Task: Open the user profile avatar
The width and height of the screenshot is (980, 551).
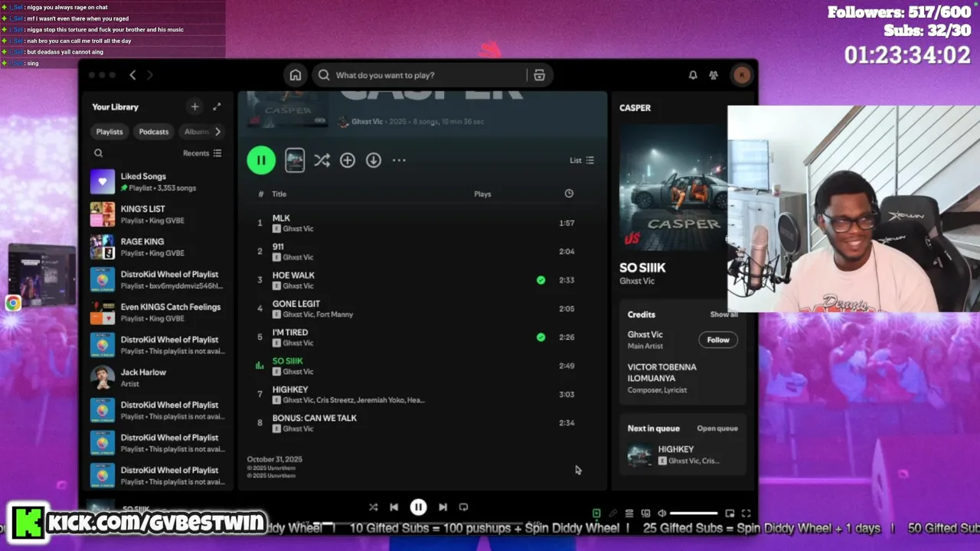Action: coord(741,75)
